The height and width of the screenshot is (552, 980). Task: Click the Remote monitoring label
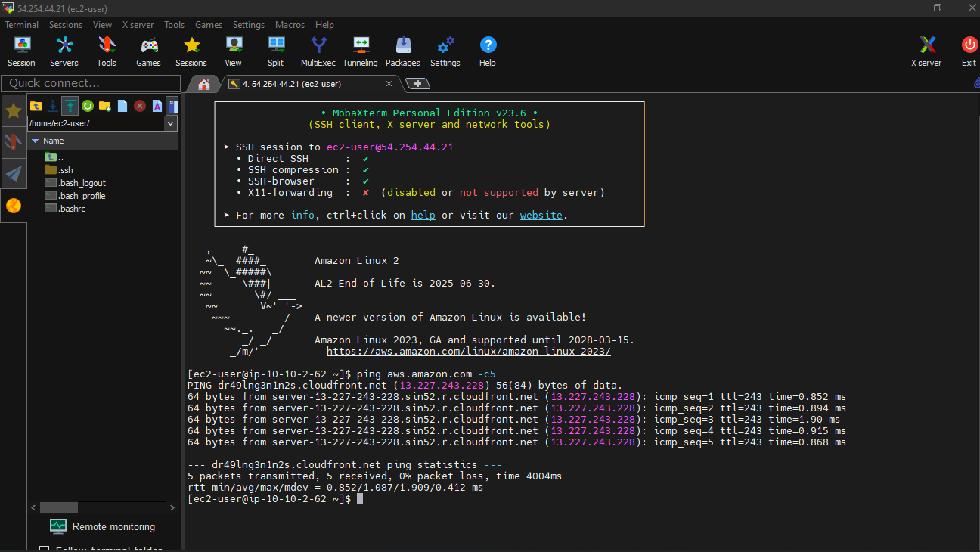click(x=113, y=526)
